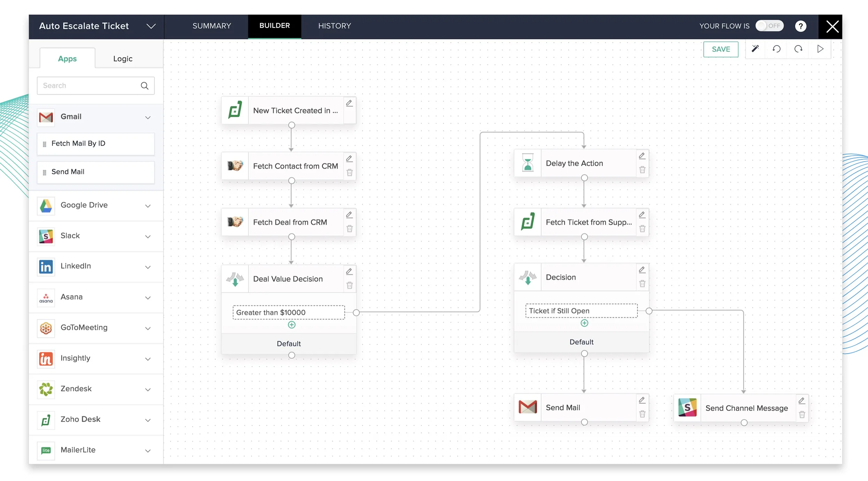Open the Auto Escalate Ticket dropdown
This screenshot has height=481, width=868.
(151, 26)
